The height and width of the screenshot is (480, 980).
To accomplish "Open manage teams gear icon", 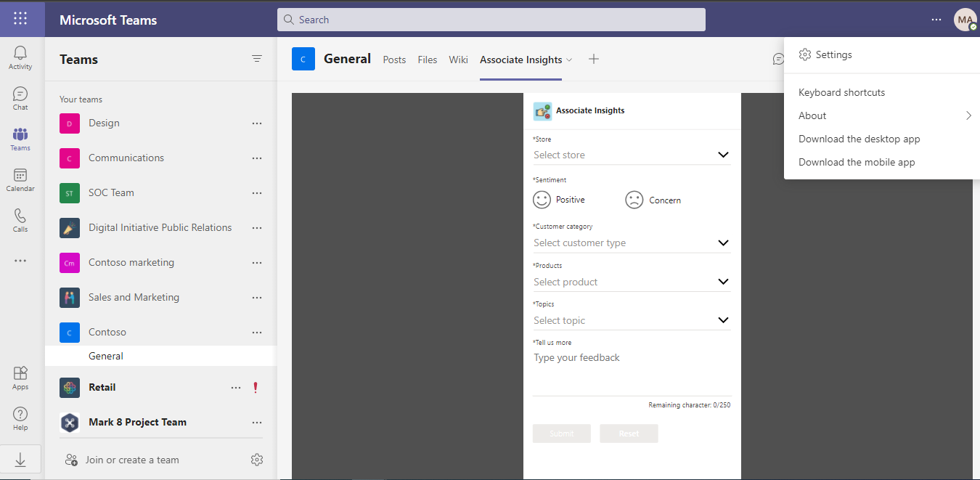I will pyautogui.click(x=257, y=460).
